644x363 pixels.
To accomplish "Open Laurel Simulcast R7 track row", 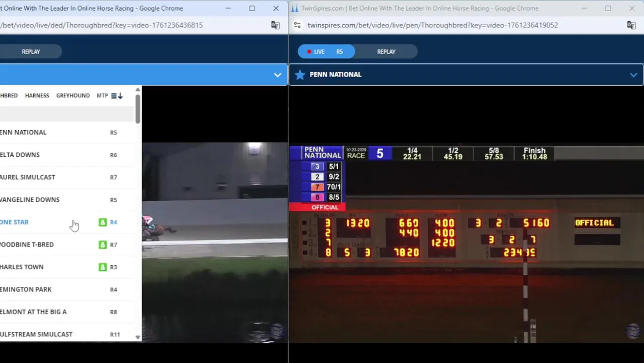I will coord(67,177).
